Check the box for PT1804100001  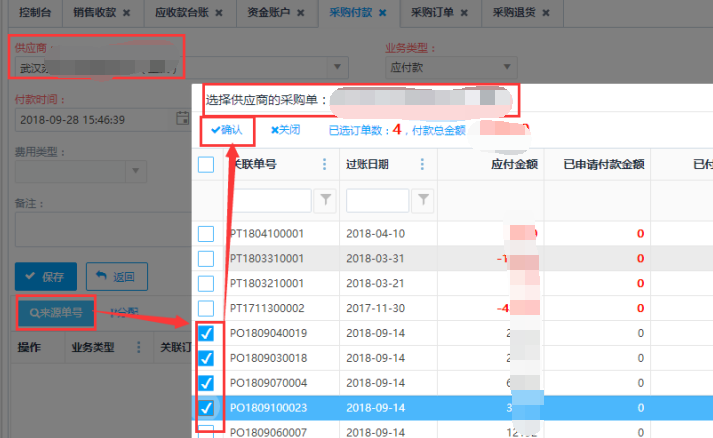tap(206, 234)
